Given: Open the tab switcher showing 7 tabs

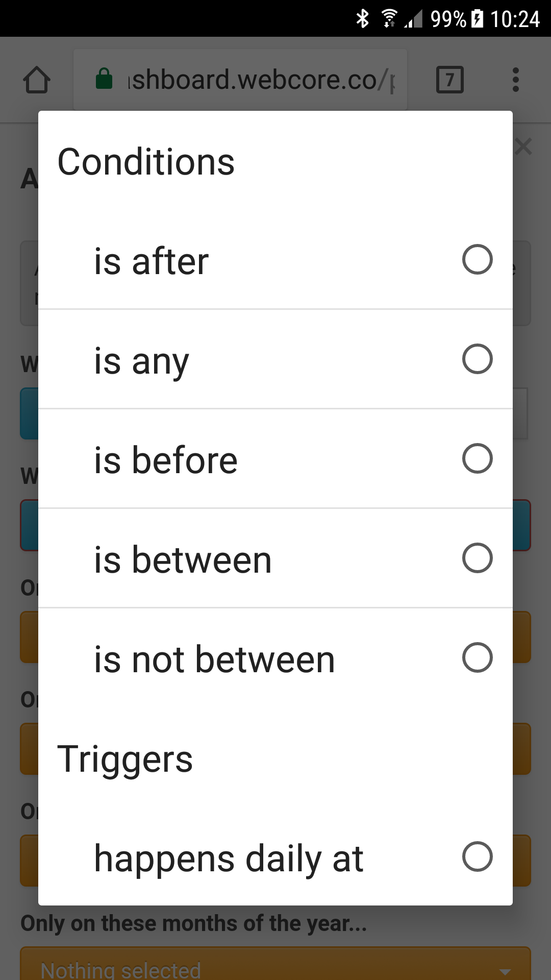Looking at the screenshot, I should pos(450,80).
